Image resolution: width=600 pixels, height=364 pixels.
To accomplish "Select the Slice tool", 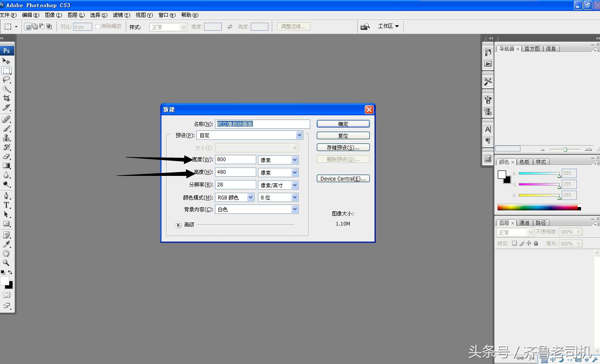I will 6,107.
